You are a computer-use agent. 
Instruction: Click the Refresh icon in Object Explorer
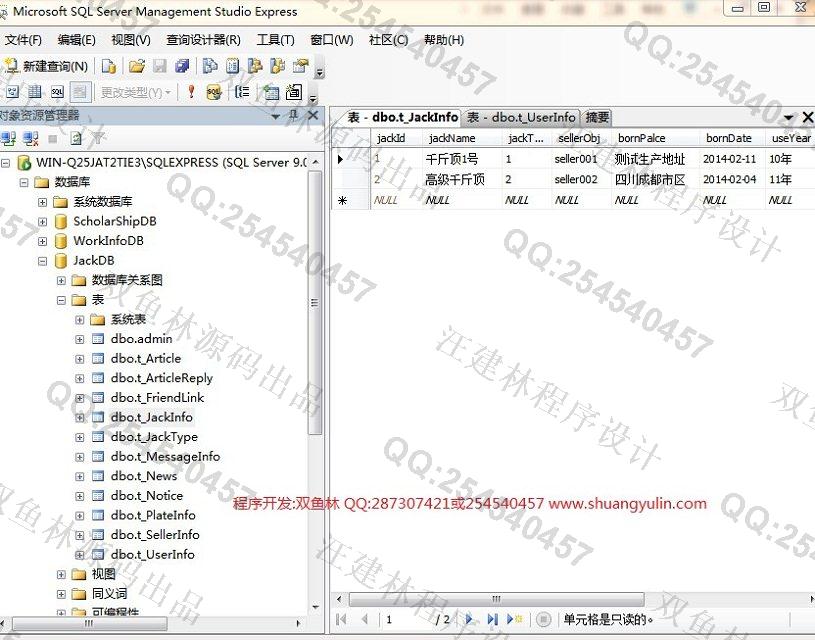pos(76,138)
